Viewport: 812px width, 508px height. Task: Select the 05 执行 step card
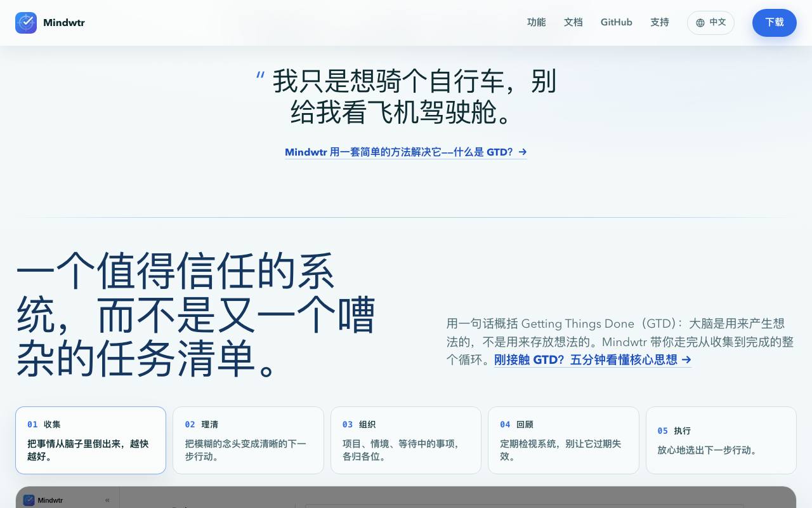coord(721,440)
